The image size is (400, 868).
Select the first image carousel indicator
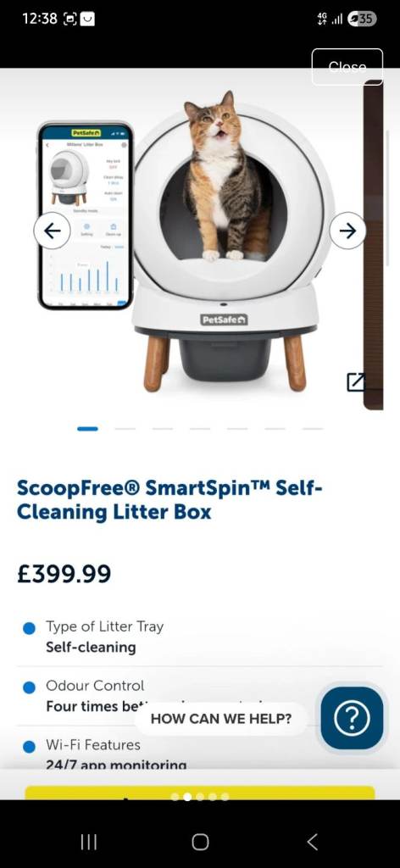87,428
